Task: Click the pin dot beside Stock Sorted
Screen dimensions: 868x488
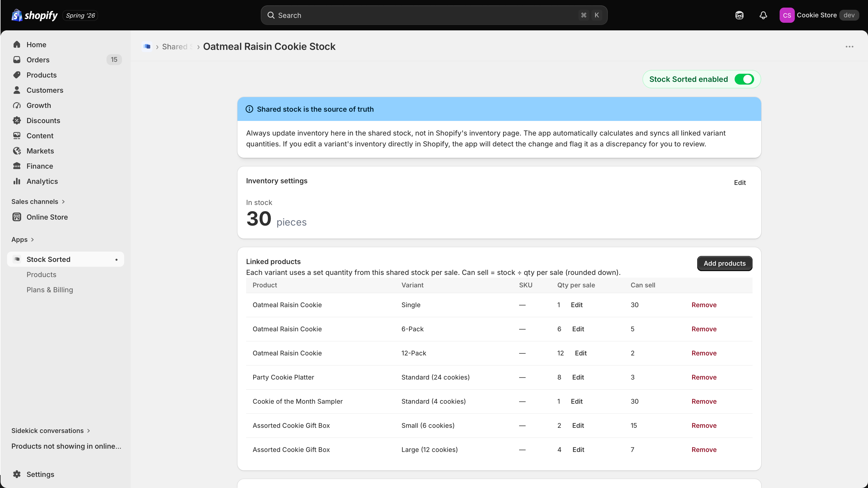Action: [117, 259]
